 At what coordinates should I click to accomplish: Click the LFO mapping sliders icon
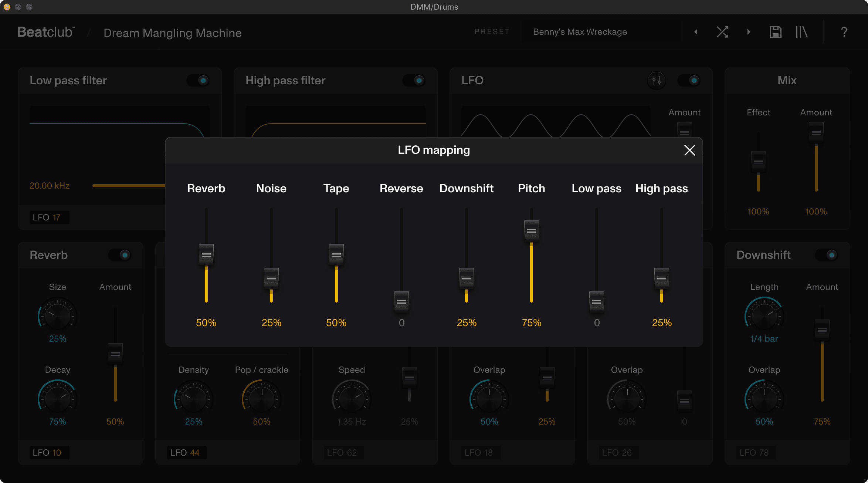click(657, 80)
